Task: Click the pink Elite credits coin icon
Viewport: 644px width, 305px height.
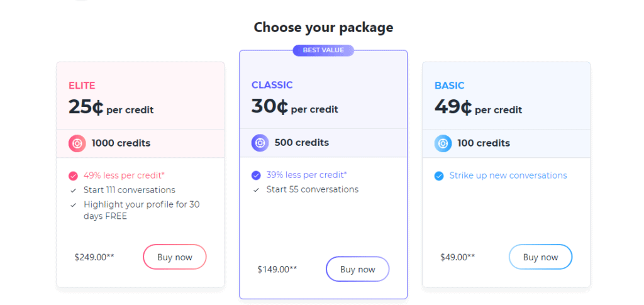Action: click(77, 143)
